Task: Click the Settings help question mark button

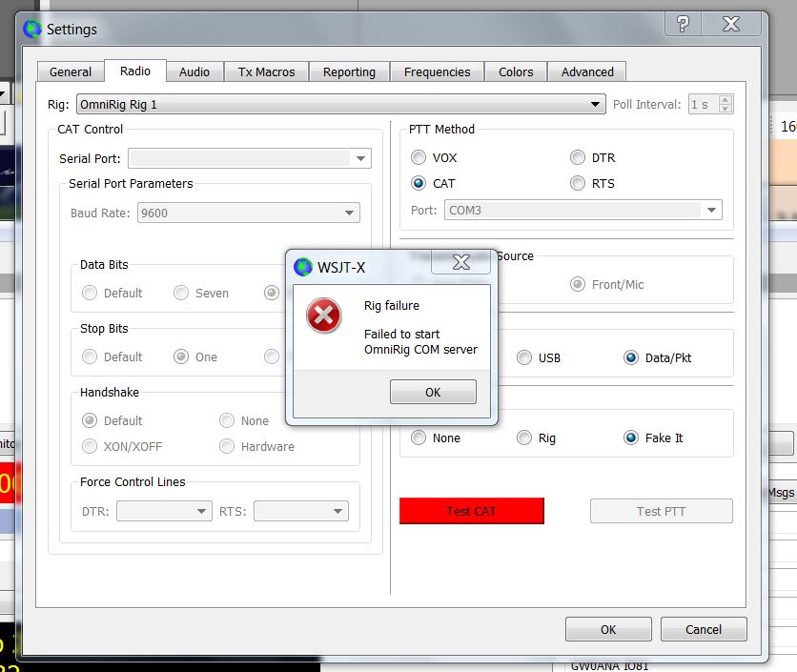Action: coord(683,24)
